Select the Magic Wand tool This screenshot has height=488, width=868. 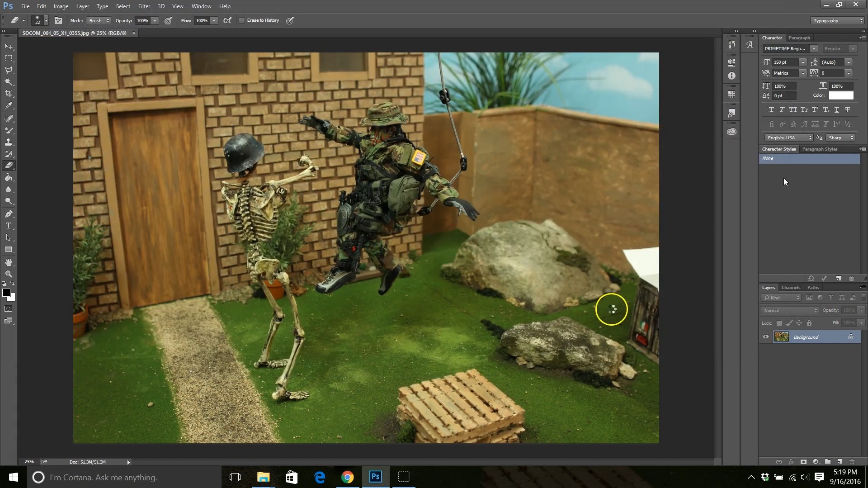9,82
